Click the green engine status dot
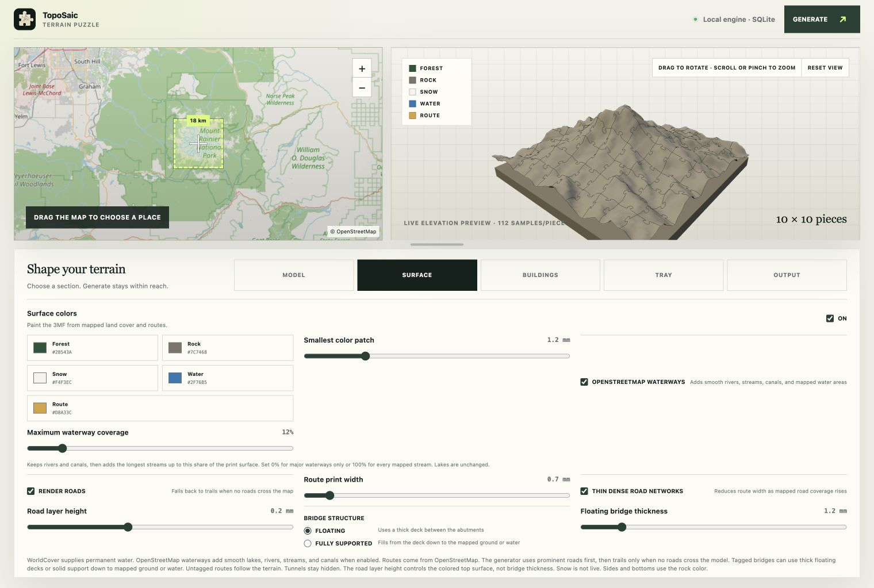 point(695,20)
